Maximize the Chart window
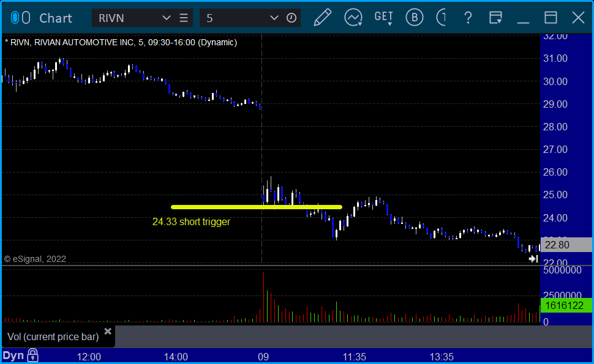This screenshot has height=364, width=594. (x=551, y=18)
